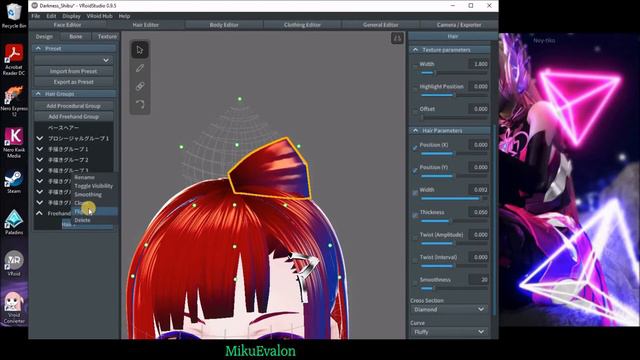Open the VRoid Hub menu
Viewport: 640px width, 360px height.
[x=100, y=16]
